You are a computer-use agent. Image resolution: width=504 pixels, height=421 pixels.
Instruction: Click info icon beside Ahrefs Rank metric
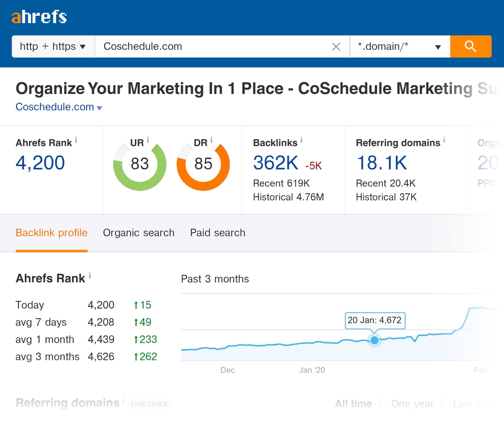point(76,140)
